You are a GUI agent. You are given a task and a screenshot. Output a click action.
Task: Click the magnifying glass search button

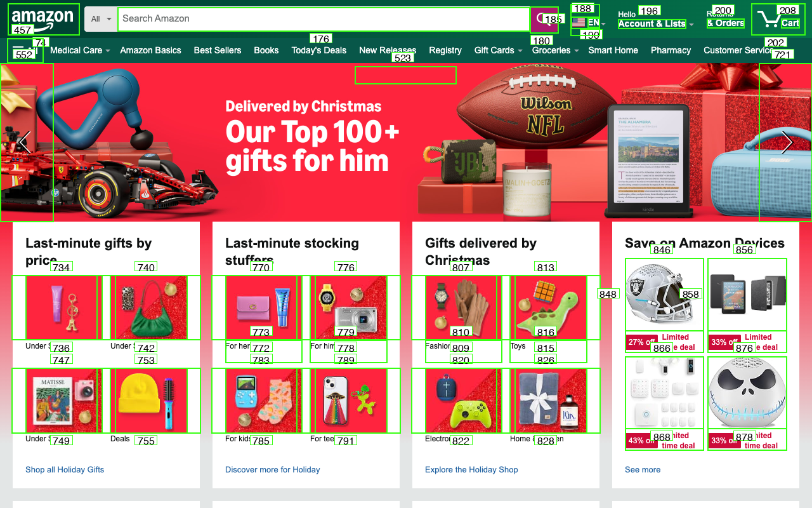point(544,20)
